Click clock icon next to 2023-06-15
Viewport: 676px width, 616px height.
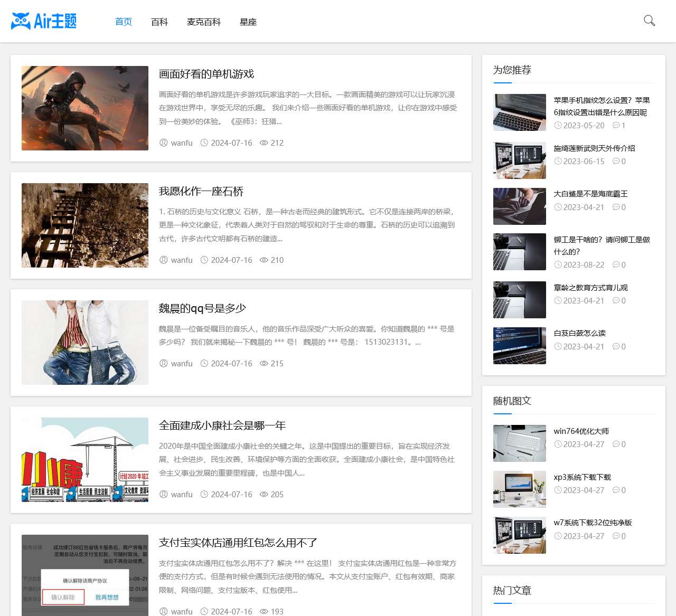(558, 161)
